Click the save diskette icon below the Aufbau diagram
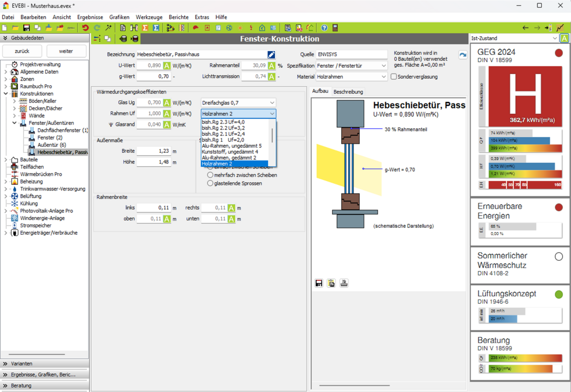 point(319,283)
